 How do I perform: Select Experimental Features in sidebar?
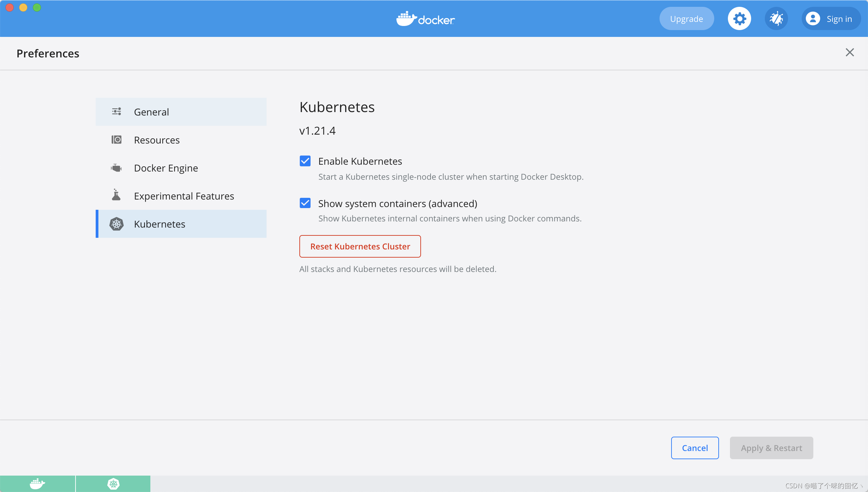[x=184, y=196]
